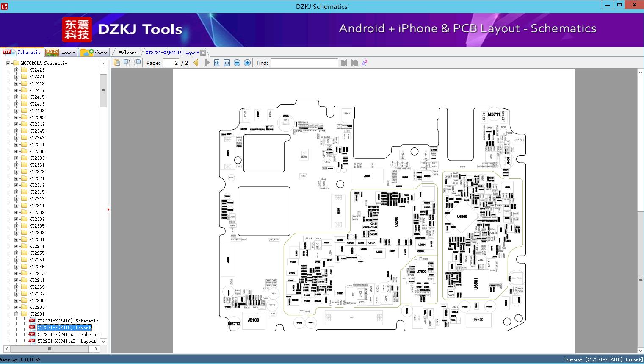Expand the XT2419 folder
This screenshot has height=364, width=644.
tap(16, 83)
